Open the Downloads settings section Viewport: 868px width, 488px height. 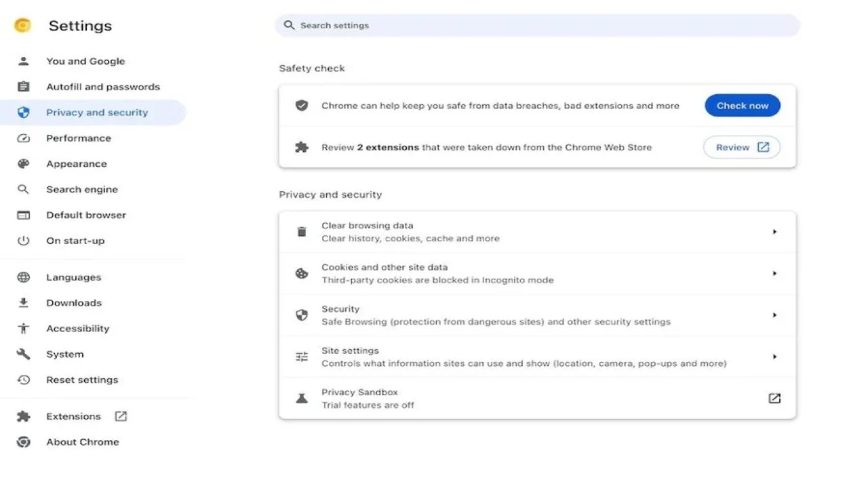74,303
